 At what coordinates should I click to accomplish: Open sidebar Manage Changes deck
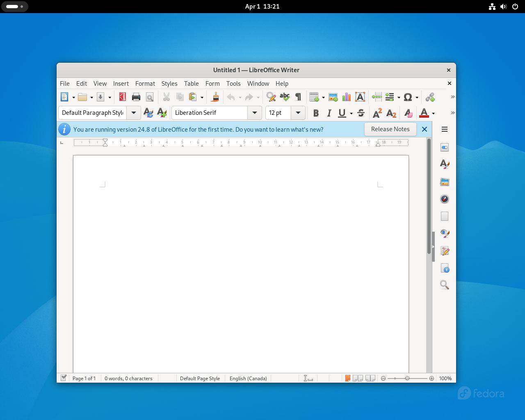coord(445,251)
